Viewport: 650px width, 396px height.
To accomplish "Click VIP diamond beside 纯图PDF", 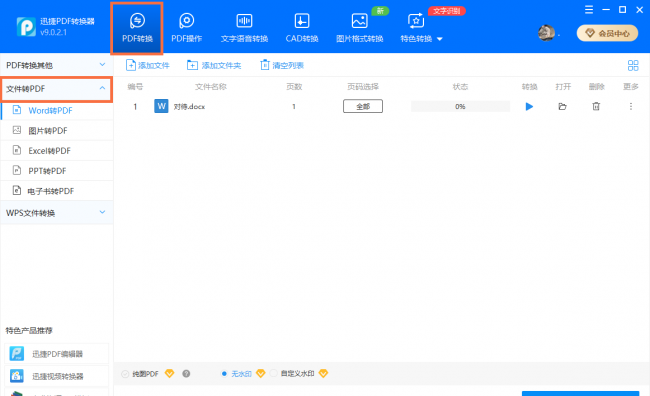I will coord(170,374).
